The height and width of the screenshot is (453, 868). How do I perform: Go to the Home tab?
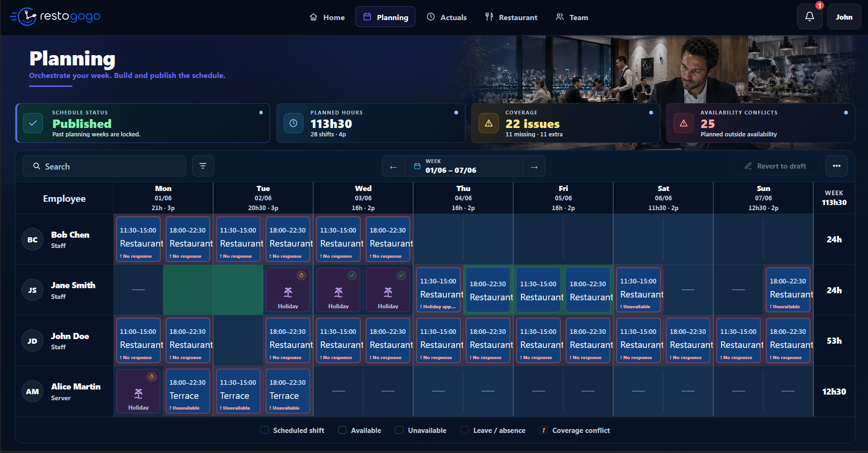coord(327,17)
